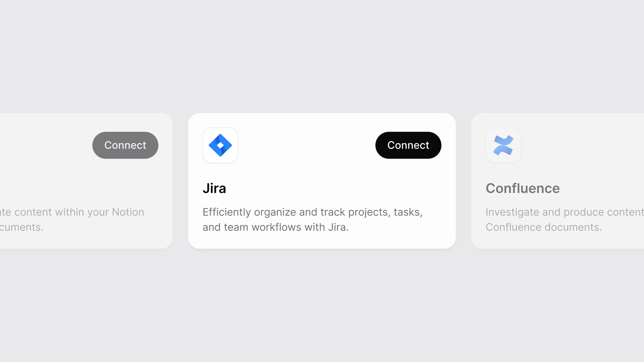Click the "cuments." text on Notion card

[x=21, y=227]
